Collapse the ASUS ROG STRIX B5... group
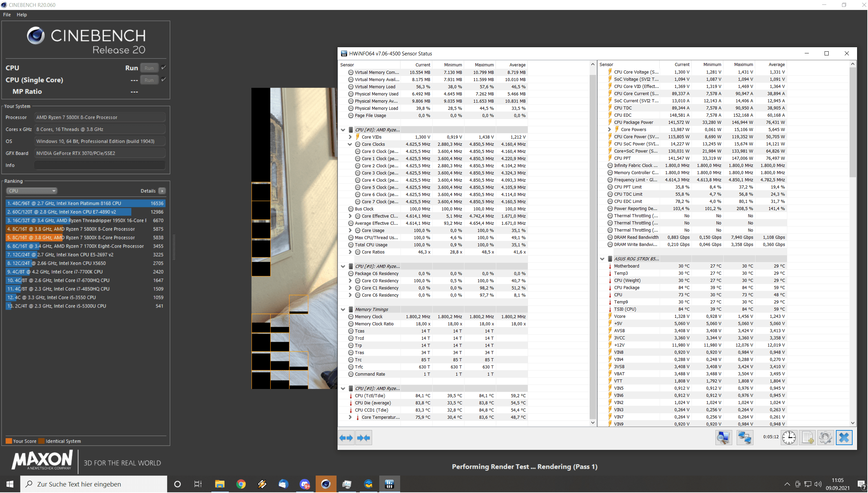This screenshot has height=493, width=868. [x=602, y=259]
